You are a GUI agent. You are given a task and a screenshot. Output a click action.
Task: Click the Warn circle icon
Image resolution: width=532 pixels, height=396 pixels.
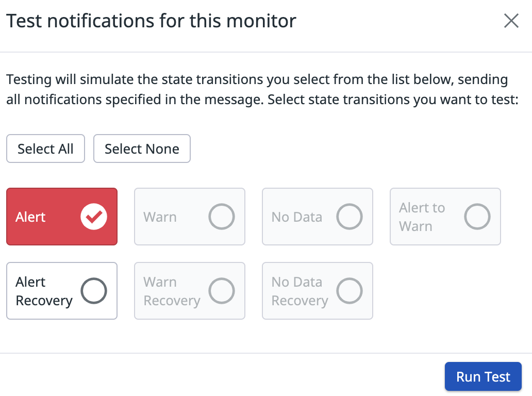click(x=222, y=217)
